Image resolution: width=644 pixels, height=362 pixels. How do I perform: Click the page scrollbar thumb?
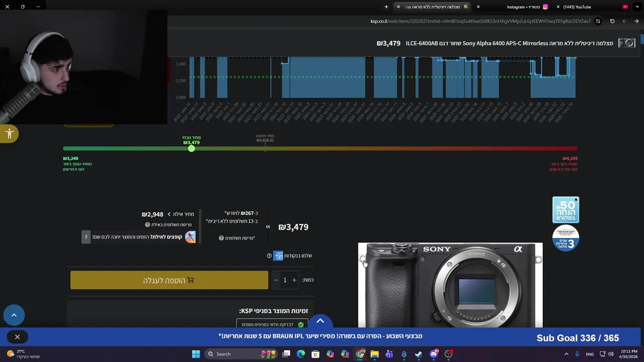coord(642,40)
